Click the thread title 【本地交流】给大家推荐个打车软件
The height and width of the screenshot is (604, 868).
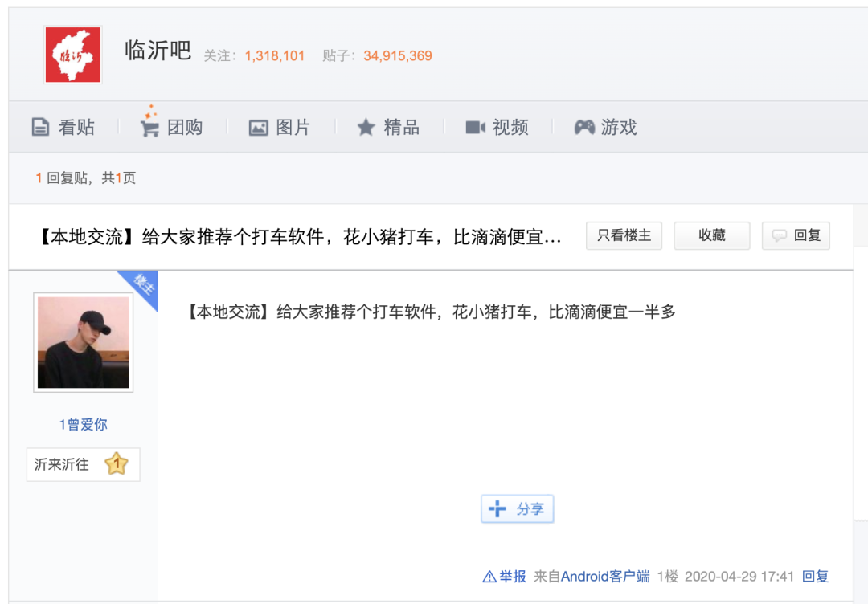coord(300,237)
